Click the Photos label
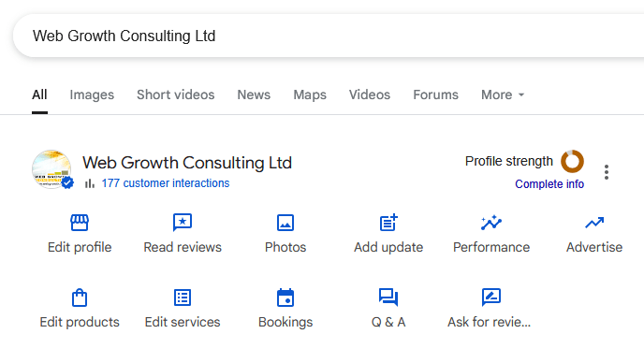The height and width of the screenshot is (363, 644). click(285, 247)
